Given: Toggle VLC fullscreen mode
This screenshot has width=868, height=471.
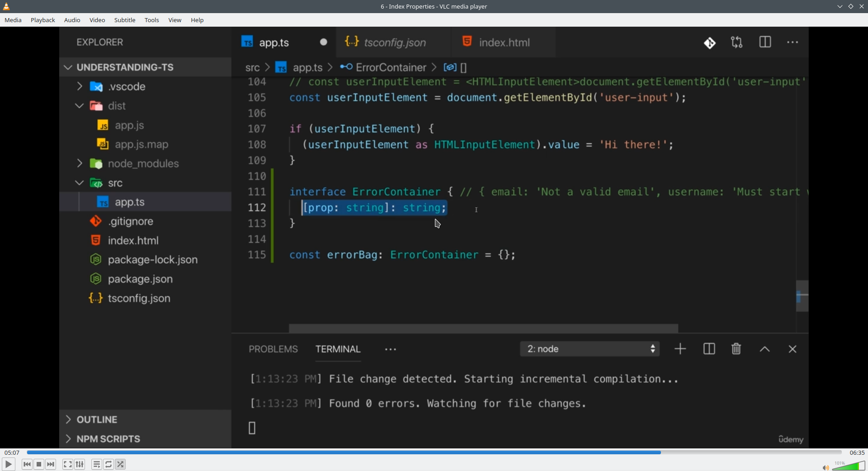Looking at the screenshot, I should (67, 464).
